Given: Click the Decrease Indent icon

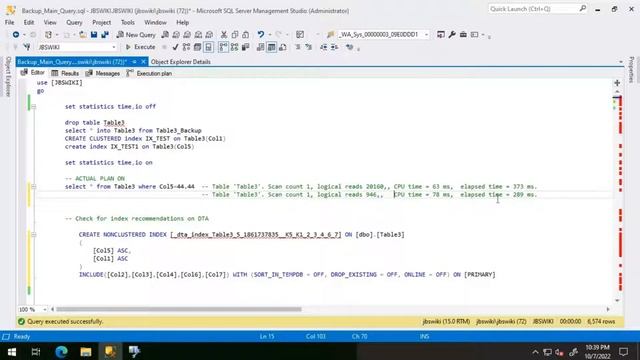Looking at the screenshot, I should click(324, 47).
